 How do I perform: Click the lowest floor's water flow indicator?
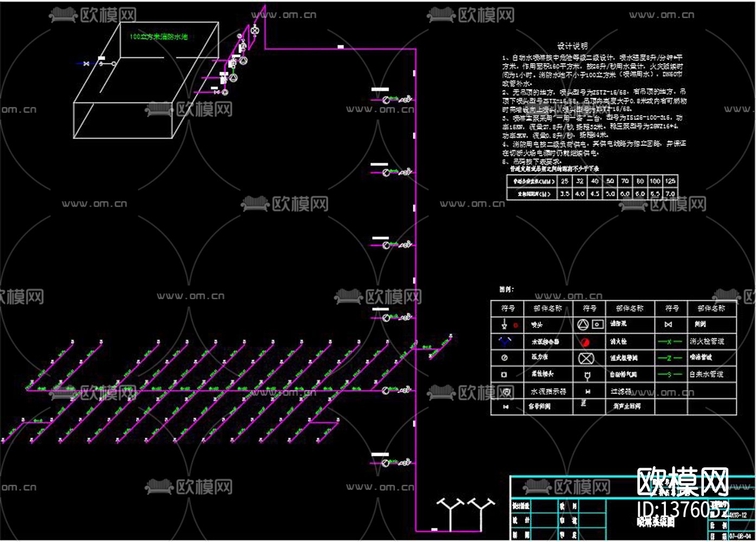pyautogui.click(x=386, y=463)
